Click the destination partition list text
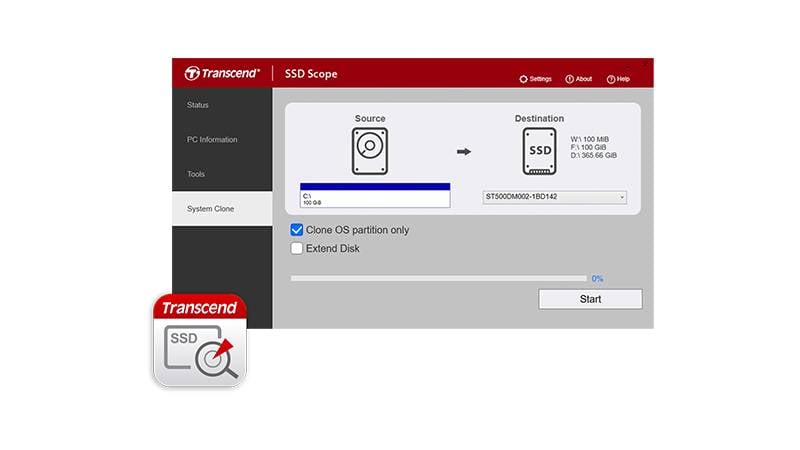The height and width of the screenshot is (450, 800). pyautogui.click(x=593, y=147)
